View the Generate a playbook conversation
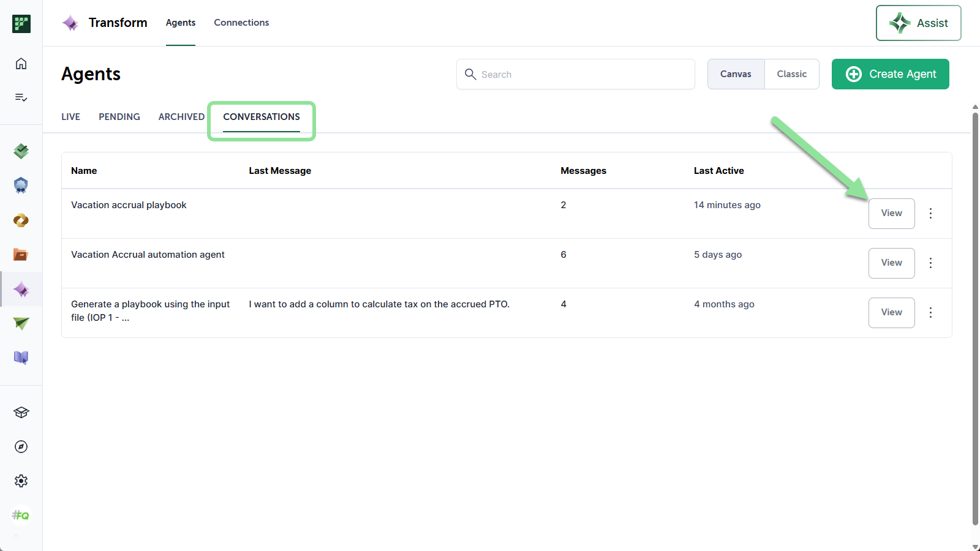The image size is (980, 551). point(891,313)
